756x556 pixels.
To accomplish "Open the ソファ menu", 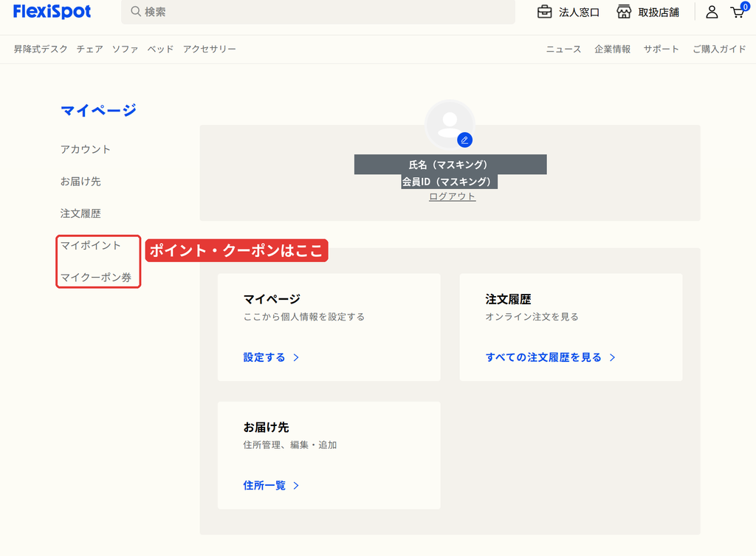I will point(125,49).
